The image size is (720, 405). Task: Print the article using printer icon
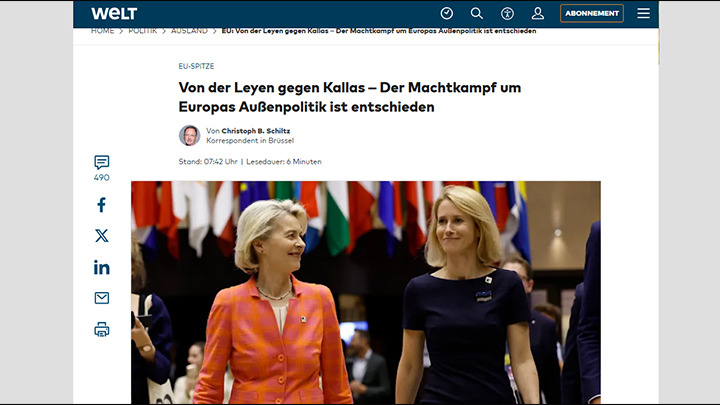[101, 329]
